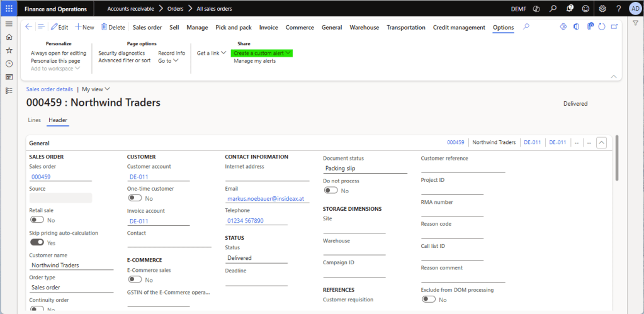Open Favorites star in left sidebar
644x314 pixels.
pos(9,50)
